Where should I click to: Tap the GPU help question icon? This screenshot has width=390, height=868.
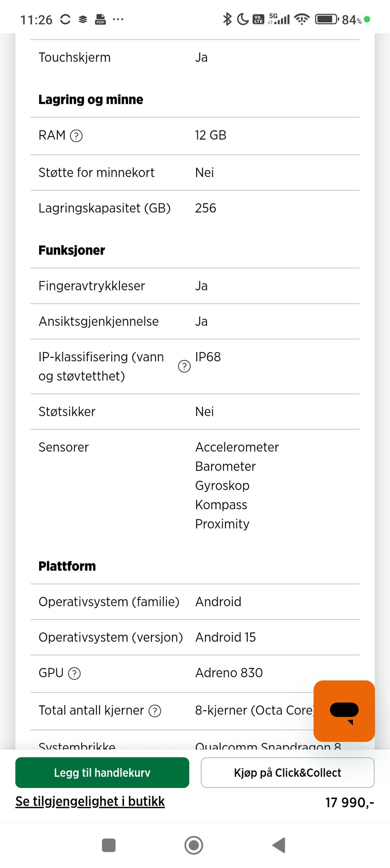click(x=74, y=674)
